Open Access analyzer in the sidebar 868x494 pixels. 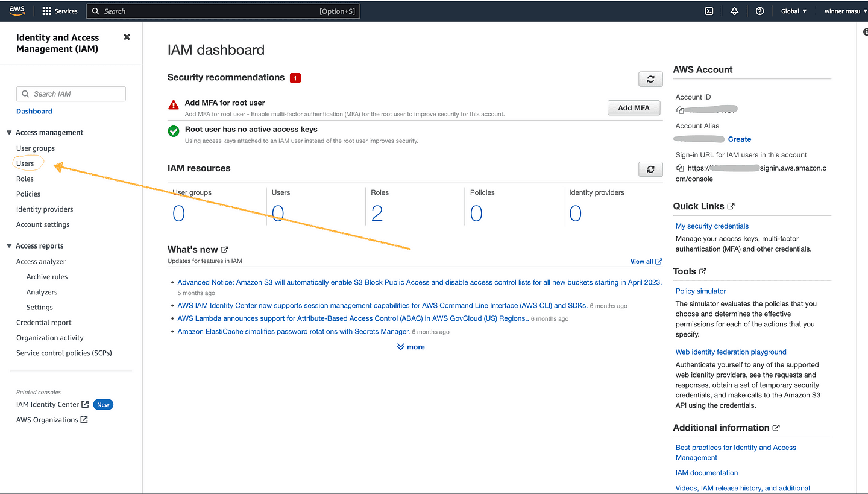coord(41,262)
